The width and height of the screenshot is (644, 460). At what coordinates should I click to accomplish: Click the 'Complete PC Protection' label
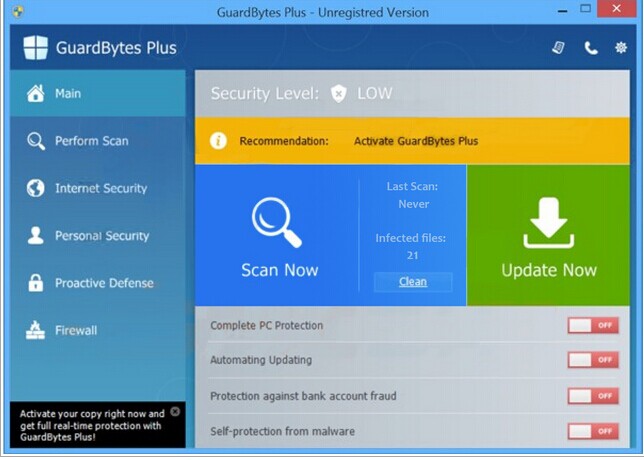click(267, 325)
